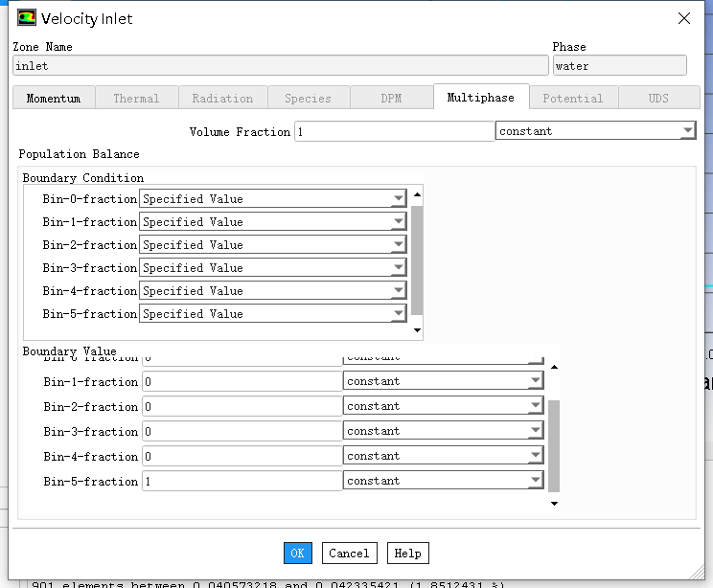Click the Zone Name text field

280,66
